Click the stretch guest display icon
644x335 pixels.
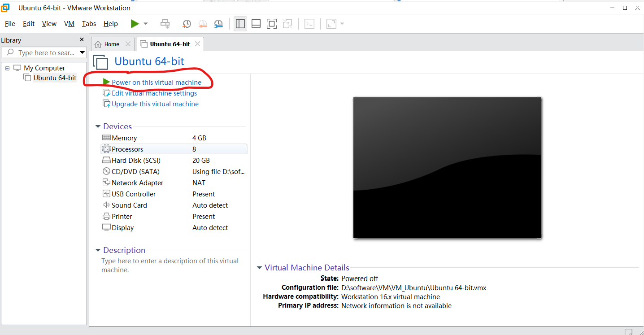pos(331,24)
